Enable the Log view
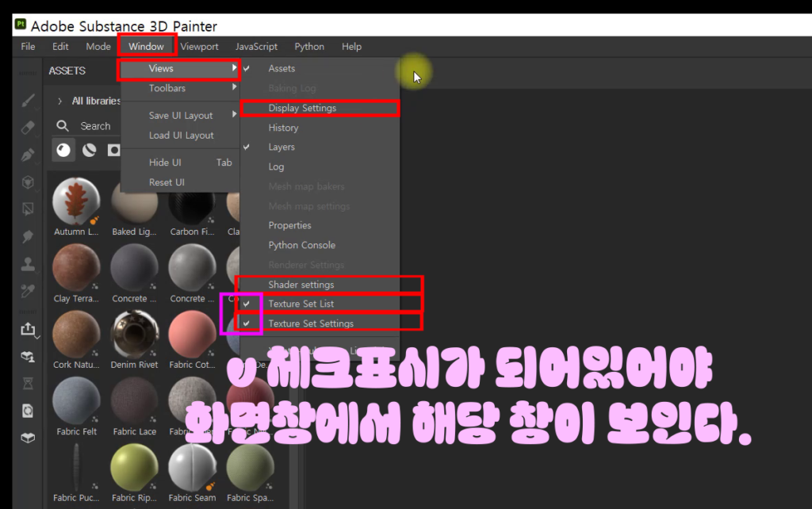Screen dimensions: 812x509 pos(320,166)
